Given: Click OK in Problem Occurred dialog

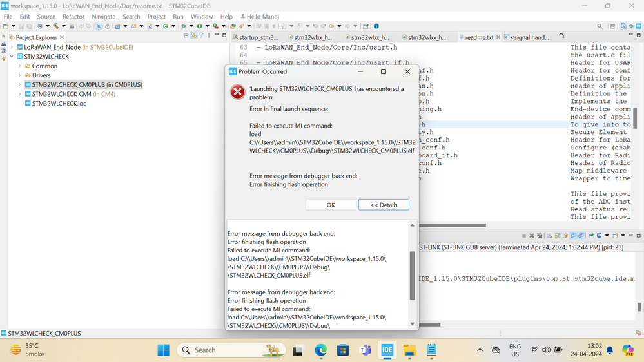Looking at the screenshot, I should pos(331,205).
